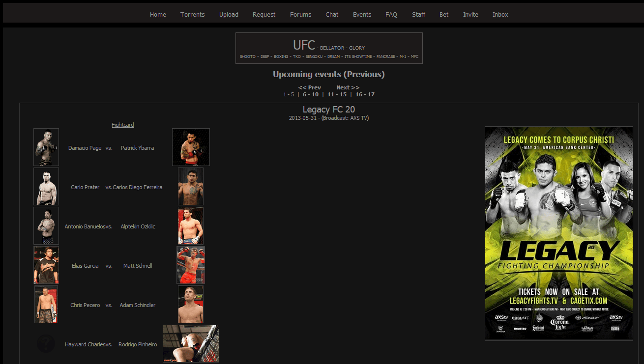Open Matt Schnell's fighter name

tap(138, 266)
